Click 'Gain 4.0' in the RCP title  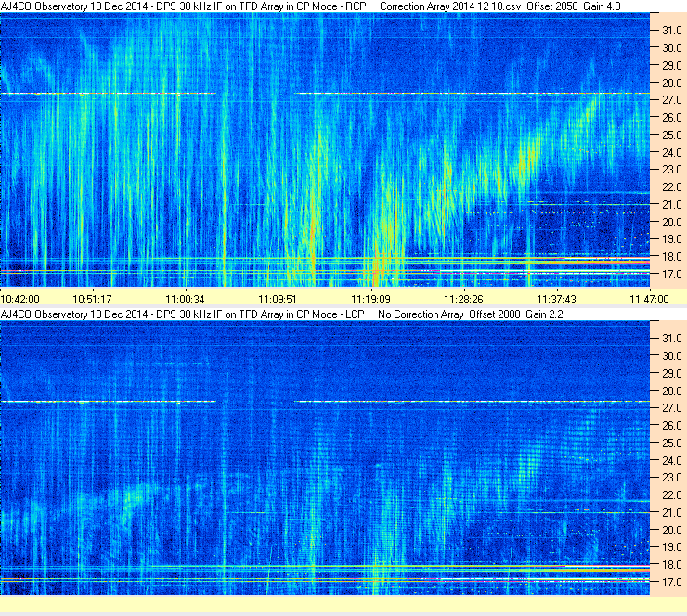tap(602, 6)
